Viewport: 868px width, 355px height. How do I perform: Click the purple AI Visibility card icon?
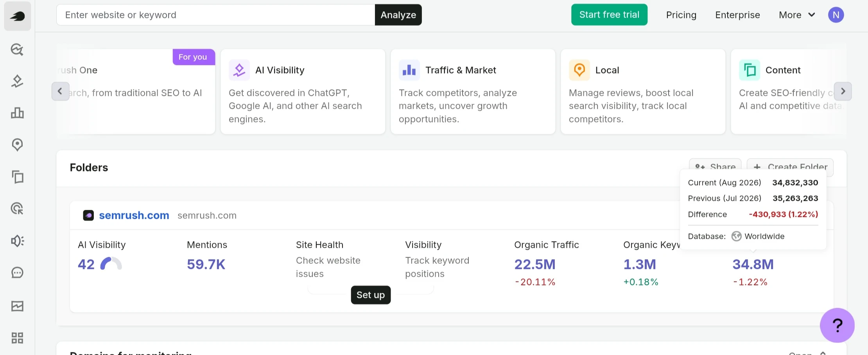[x=239, y=70]
